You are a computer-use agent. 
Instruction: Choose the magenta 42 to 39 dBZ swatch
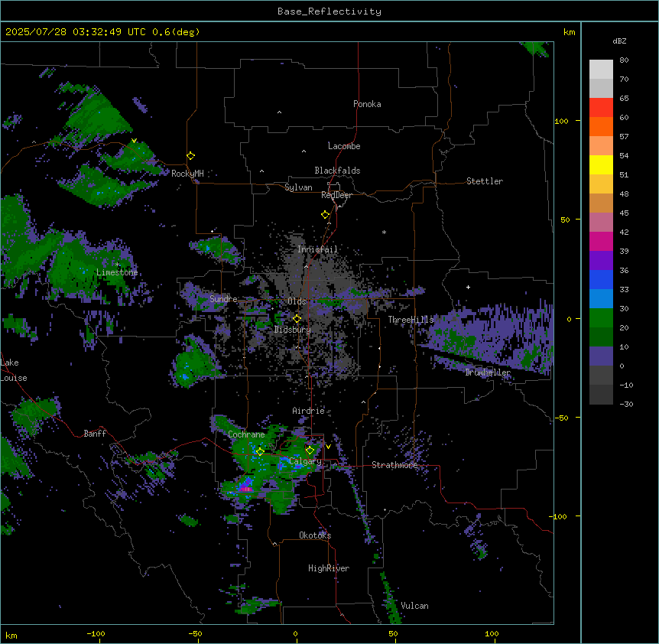(601, 241)
